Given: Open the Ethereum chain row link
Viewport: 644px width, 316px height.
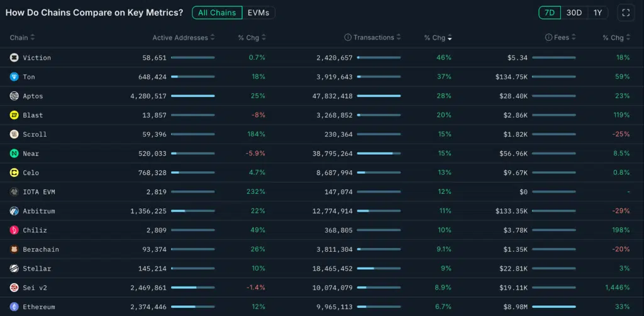Looking at the screenshot, I should click(x=38, y=307).
